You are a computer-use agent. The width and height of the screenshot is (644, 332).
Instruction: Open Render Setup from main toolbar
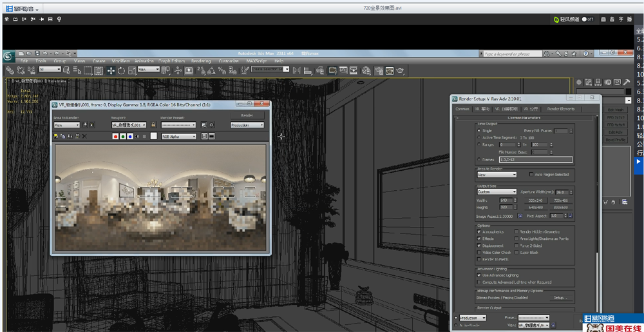(x=379, y=70)
